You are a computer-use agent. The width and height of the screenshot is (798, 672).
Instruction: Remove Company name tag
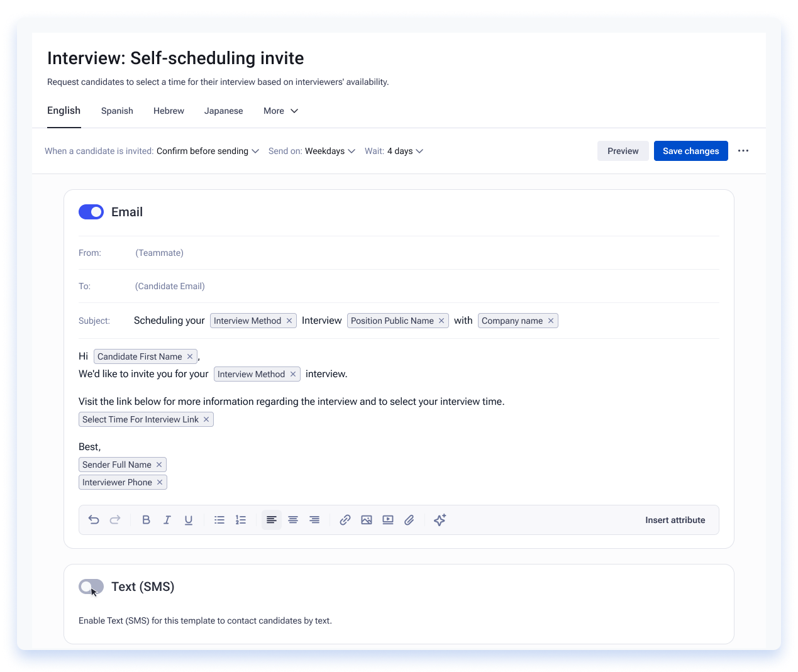click(x=551, y=321)
